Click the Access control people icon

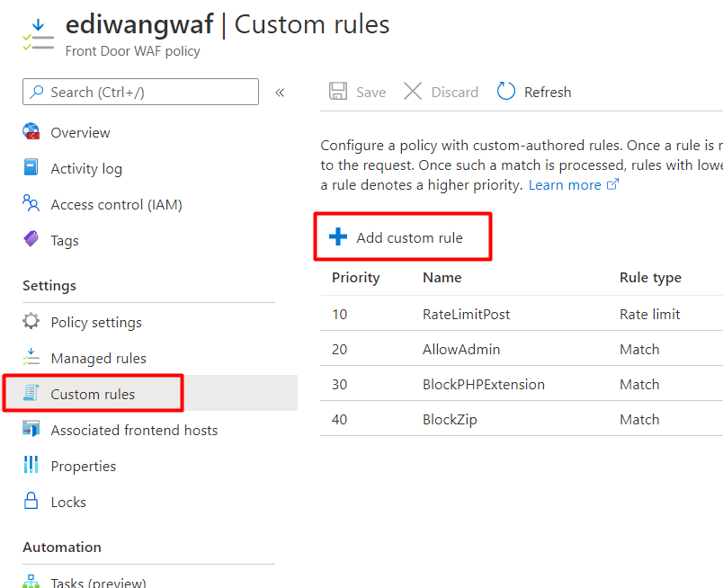pos(31,203)
